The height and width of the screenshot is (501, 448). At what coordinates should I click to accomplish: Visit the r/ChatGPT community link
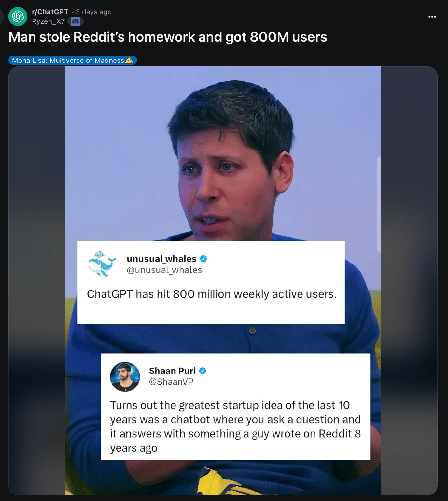tap(50, 12)
